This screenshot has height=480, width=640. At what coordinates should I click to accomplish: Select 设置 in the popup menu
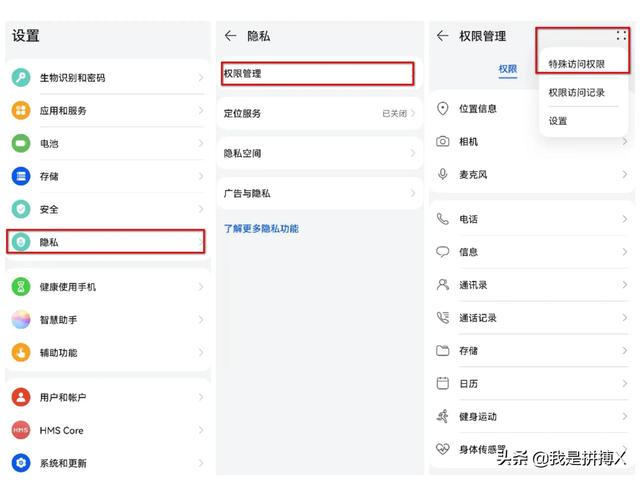click(558, 121)
